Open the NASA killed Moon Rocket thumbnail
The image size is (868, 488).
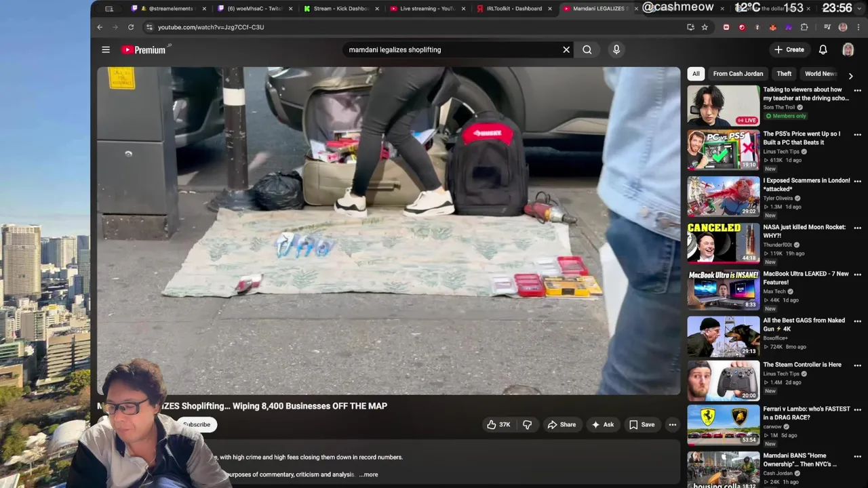[724, 243]
